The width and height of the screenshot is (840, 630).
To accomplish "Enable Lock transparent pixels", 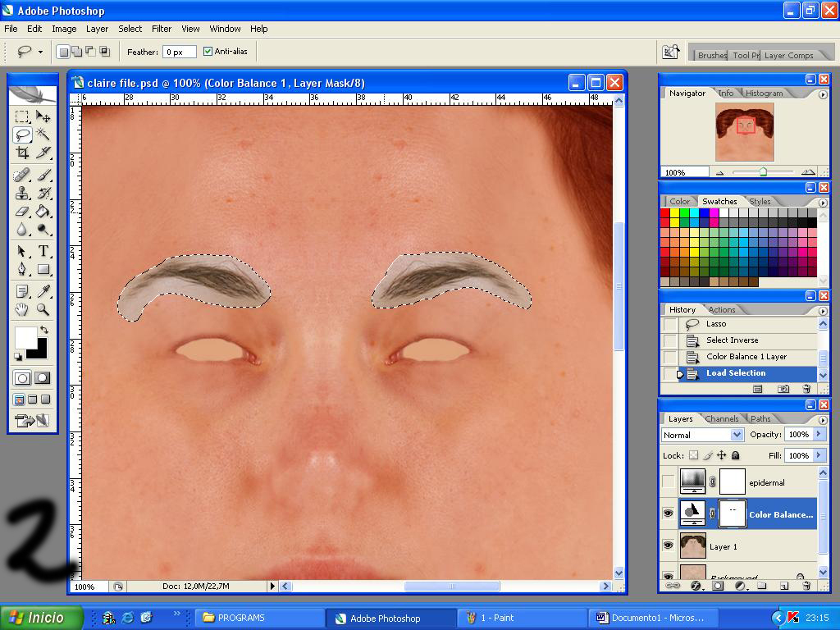I will (x=693, y=455).
